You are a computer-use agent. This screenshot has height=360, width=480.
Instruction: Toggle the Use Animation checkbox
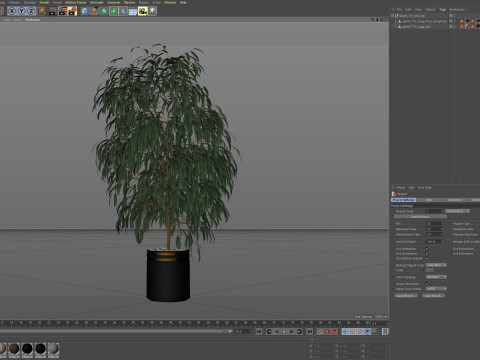[427, 249]
